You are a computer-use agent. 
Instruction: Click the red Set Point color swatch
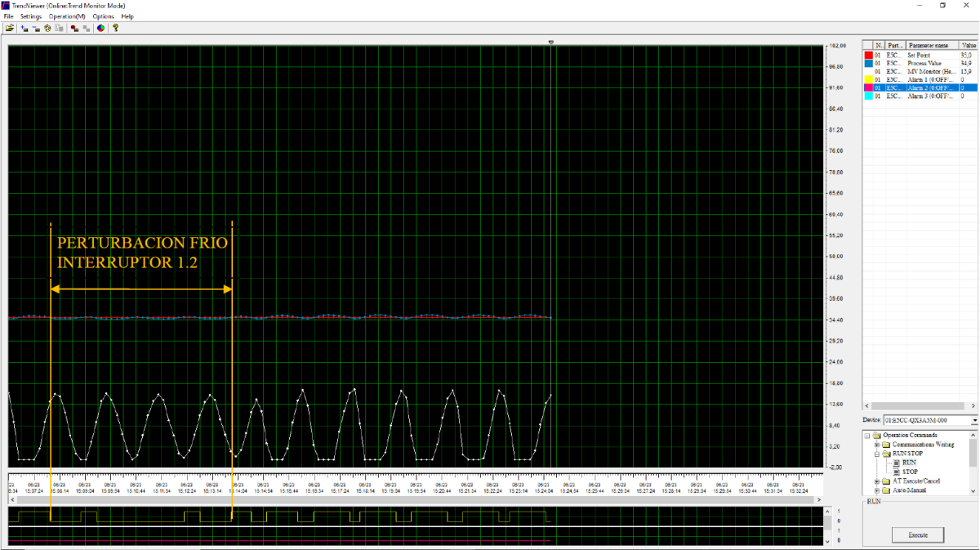(x=868, y=55)
